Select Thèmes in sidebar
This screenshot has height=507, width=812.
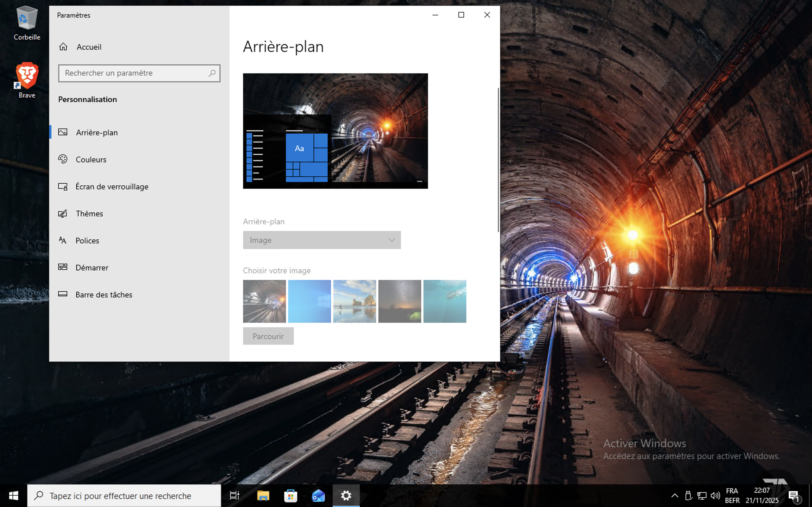89,214
